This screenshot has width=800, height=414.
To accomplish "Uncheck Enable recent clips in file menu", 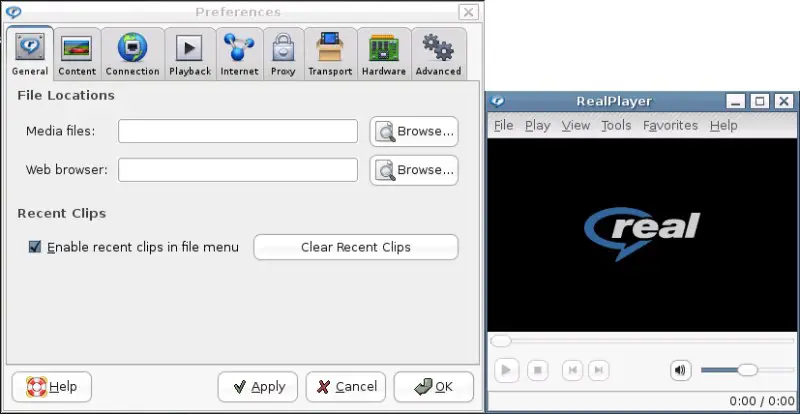I will [35, 247].
